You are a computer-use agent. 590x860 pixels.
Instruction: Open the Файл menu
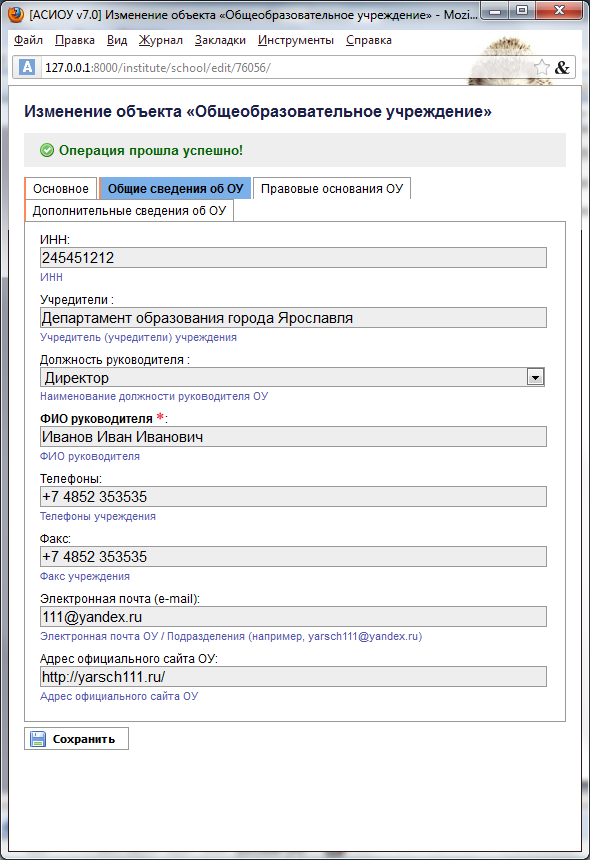tap(28, 40)
